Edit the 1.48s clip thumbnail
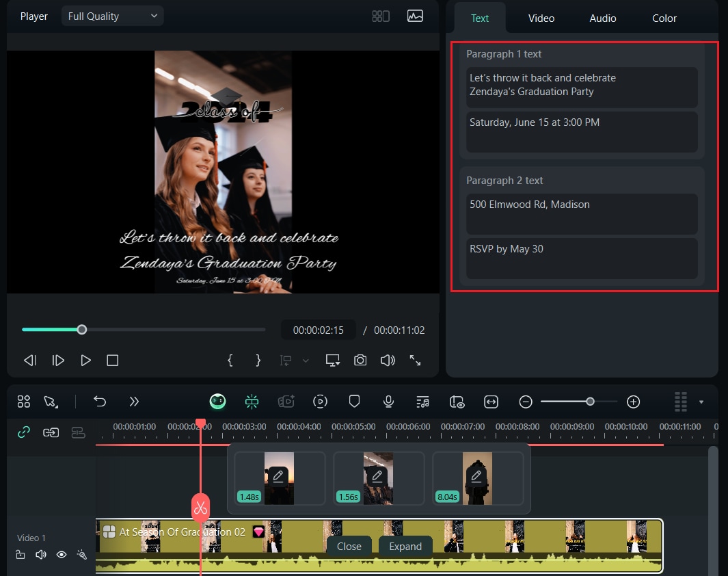728x576 pixels. (x=279, y=478)
